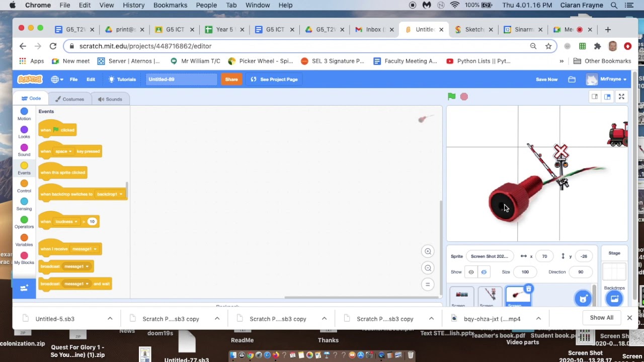Switch to the small stage layout
Viewport: 644px width, 362px height.
click(x=595, y=97)
